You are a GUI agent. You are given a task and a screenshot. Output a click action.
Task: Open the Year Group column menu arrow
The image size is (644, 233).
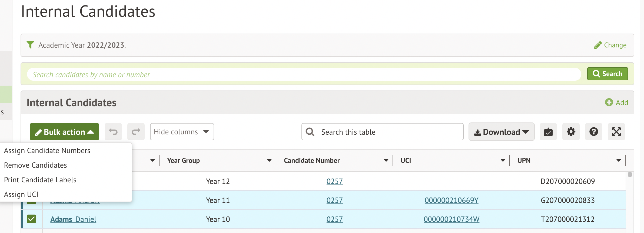(269, 160)
